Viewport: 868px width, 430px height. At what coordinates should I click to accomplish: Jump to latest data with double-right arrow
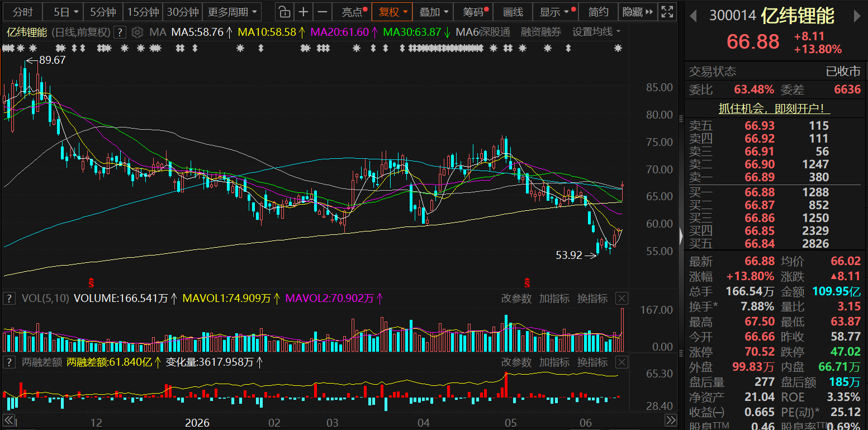click(671, 420)
